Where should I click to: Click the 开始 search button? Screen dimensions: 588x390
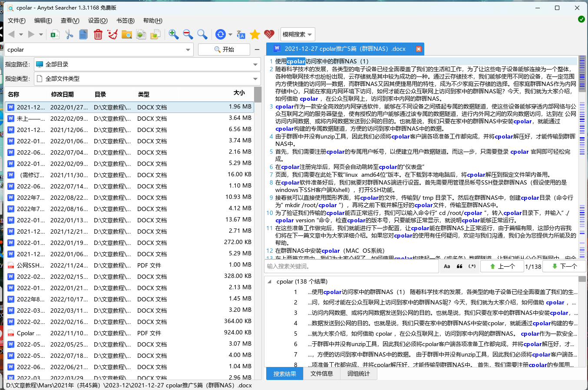(x=224, y=50)
